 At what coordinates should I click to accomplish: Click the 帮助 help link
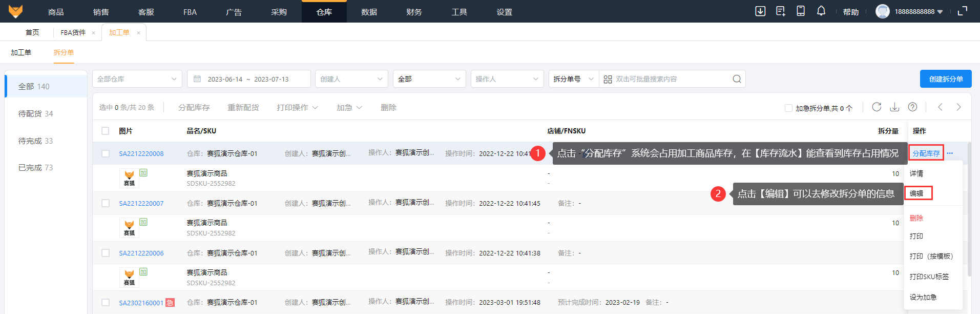coord(851,12)
